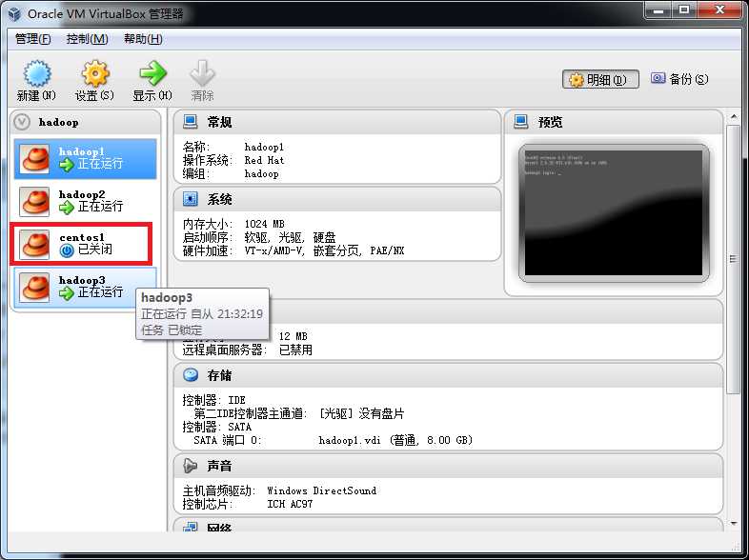The height and width of the screenshot is (560, 749).
Task: Click the centos1 red hat OS icon
Action: (x=34, y=244)
